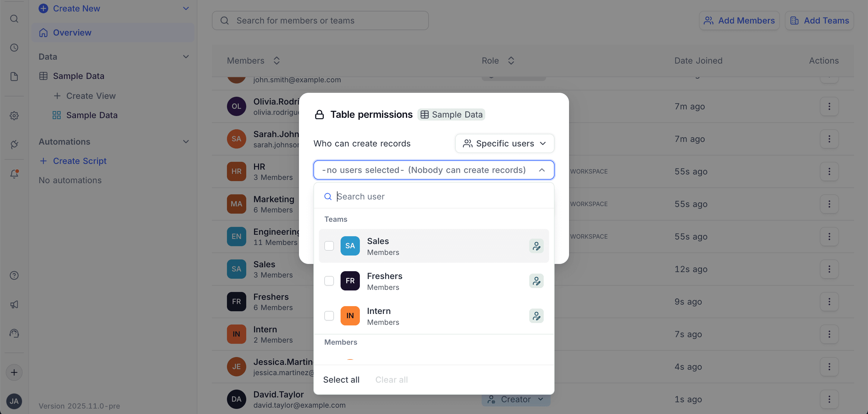Click the Select all link
This screenshot has width=868, height=414.
click(x=341, y=380)
